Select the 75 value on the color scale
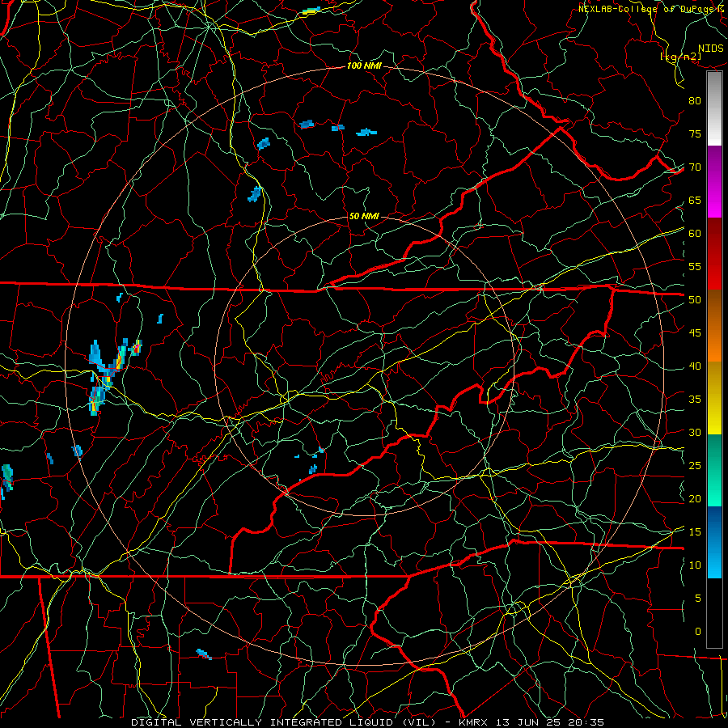This screenshot has height=728, width=728. [x=695, y=134]
